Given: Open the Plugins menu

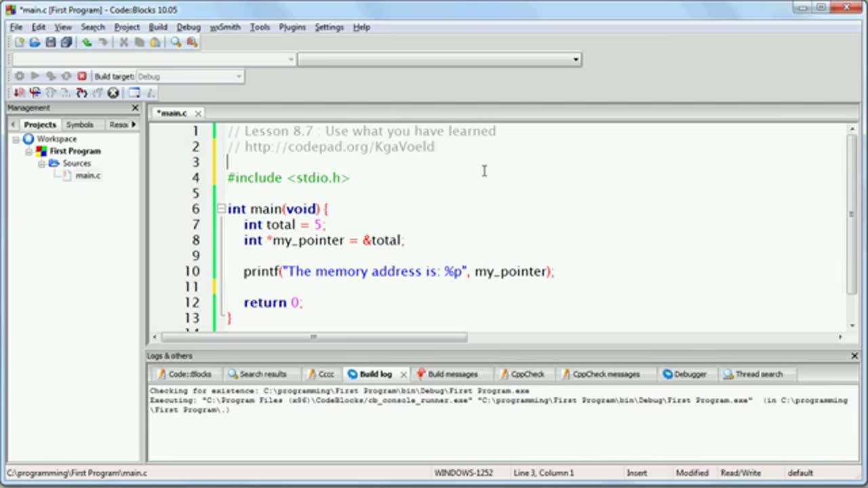Looking at the screenshot, I should click(x=292, y=27).
